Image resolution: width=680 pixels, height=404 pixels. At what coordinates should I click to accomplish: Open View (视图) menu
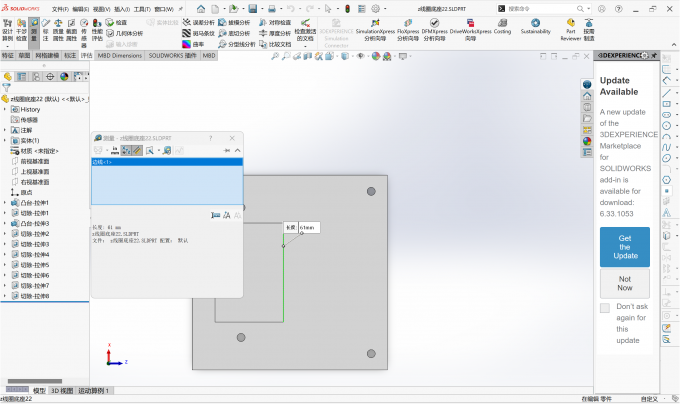click(x=101, y=9)
